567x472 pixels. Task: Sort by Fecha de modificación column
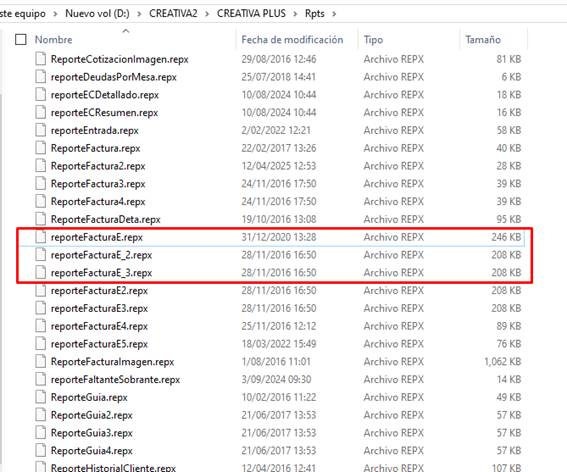292,39
